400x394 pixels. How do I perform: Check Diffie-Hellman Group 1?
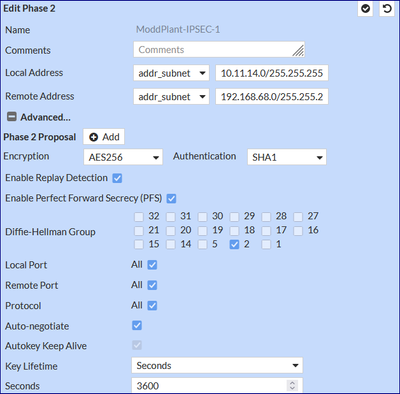click(266, 245)
